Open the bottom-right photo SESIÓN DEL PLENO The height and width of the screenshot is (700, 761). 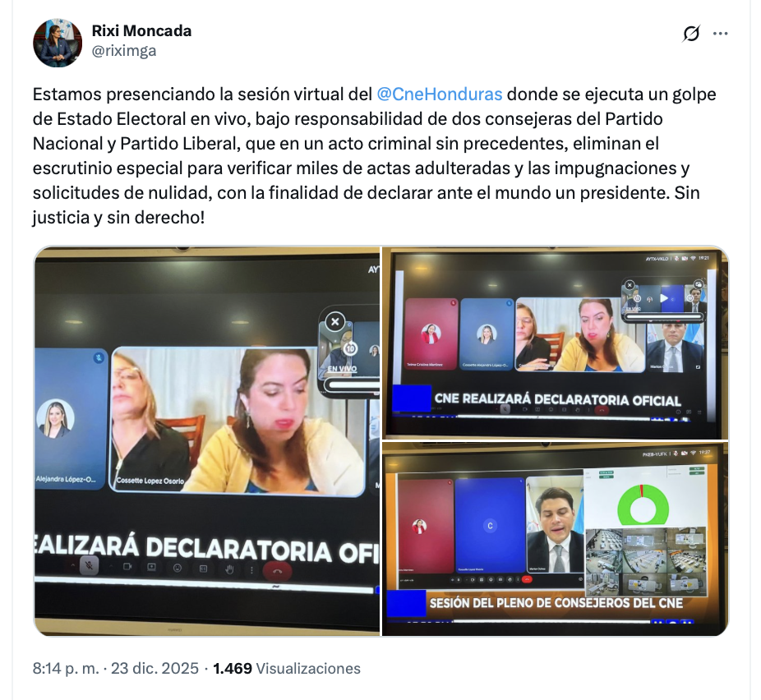(x=556, y=538)
